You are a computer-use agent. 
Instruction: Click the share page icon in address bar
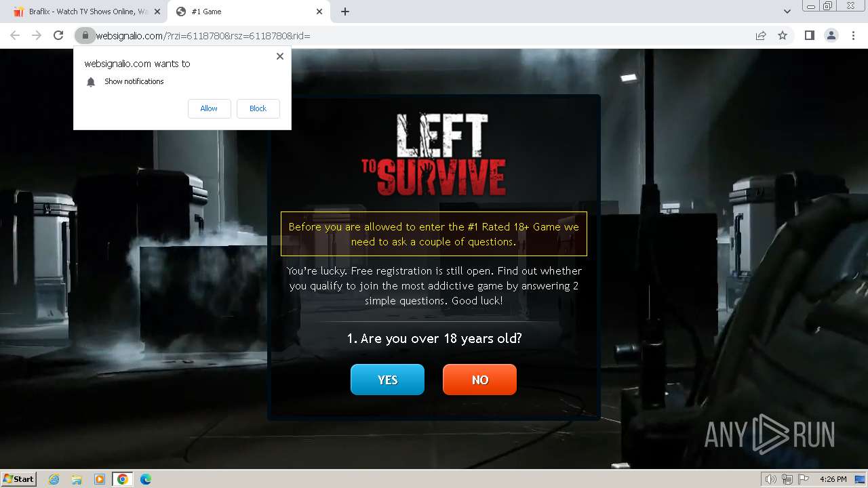pyautogui.click(x=761, y=35)
